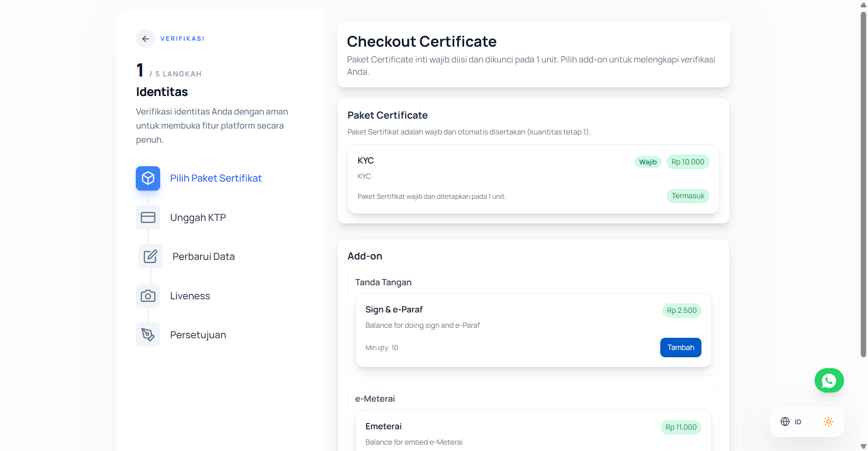Viewport: 868px width, 451px height.
Task: Click the e-Meterai section heading
Action: [x=375, y=399]
